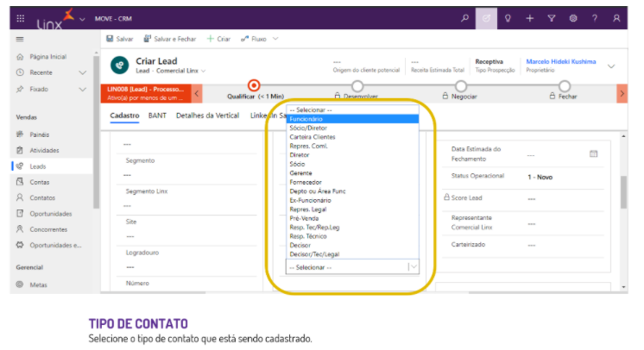Viewport: 644px width, 350px height.
Task: Collapse process bar with left arrow
Action: 197,94
